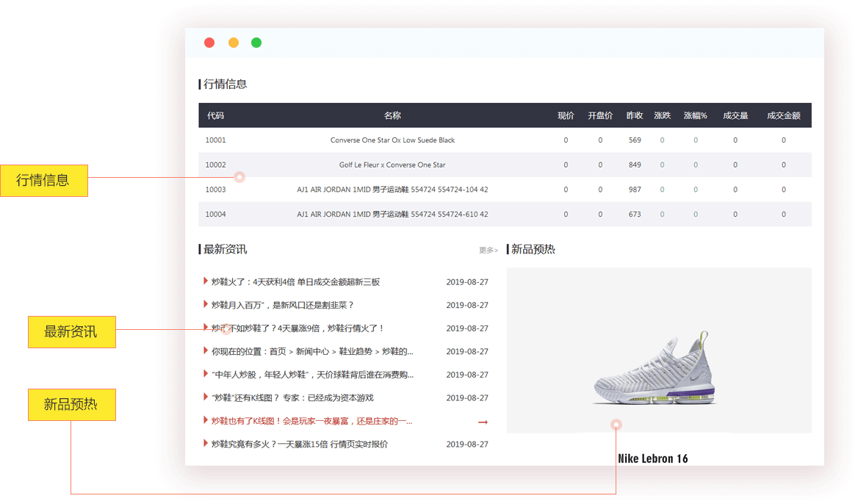Select the yellow 行情信息 callout label
Viewport: 858px width, 504px height.
coord(43,181)
